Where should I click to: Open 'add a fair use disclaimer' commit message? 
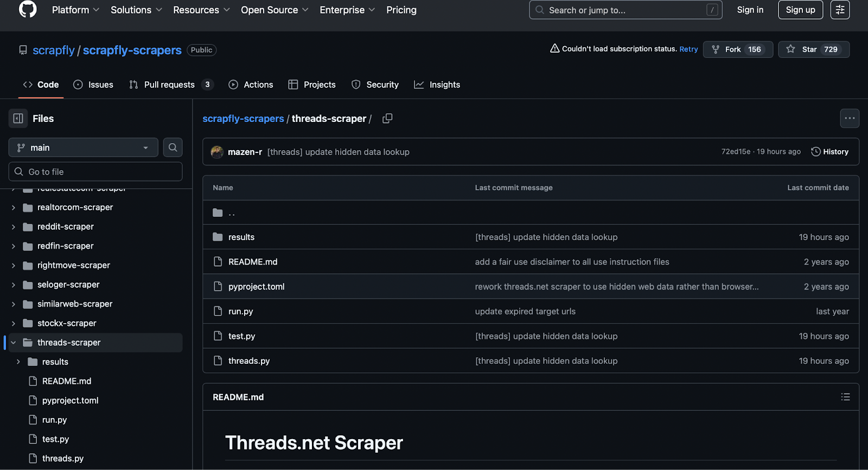[572, 261]
